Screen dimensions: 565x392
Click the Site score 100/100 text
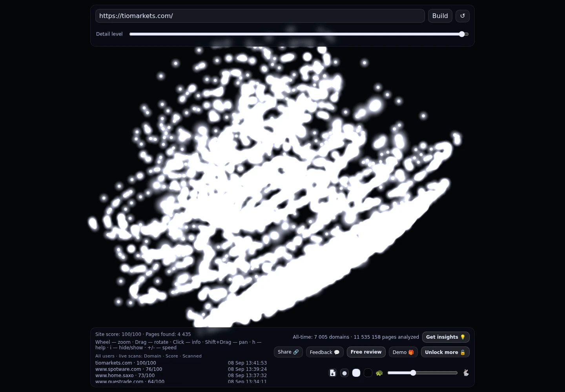tap(118, 334)
